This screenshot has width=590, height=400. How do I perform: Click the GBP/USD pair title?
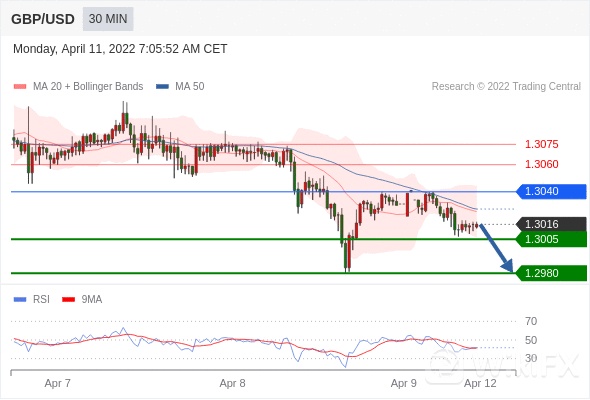coord(43,19)
